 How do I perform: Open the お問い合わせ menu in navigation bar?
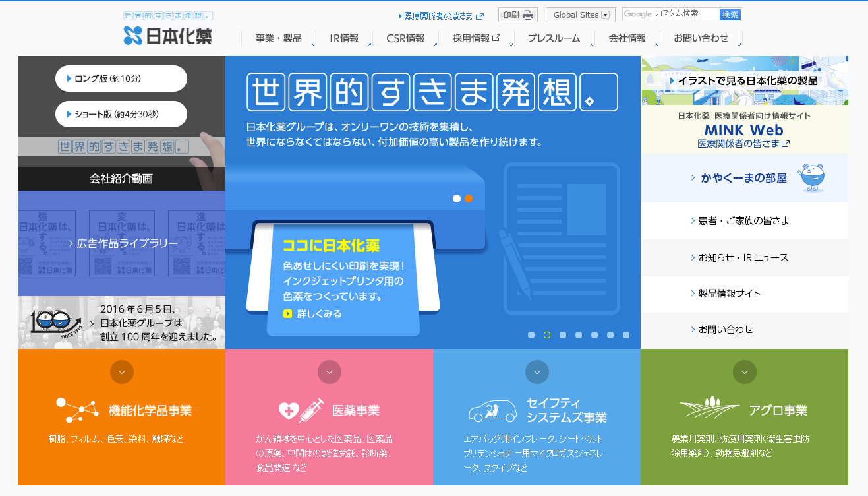[x=701, y=38]
